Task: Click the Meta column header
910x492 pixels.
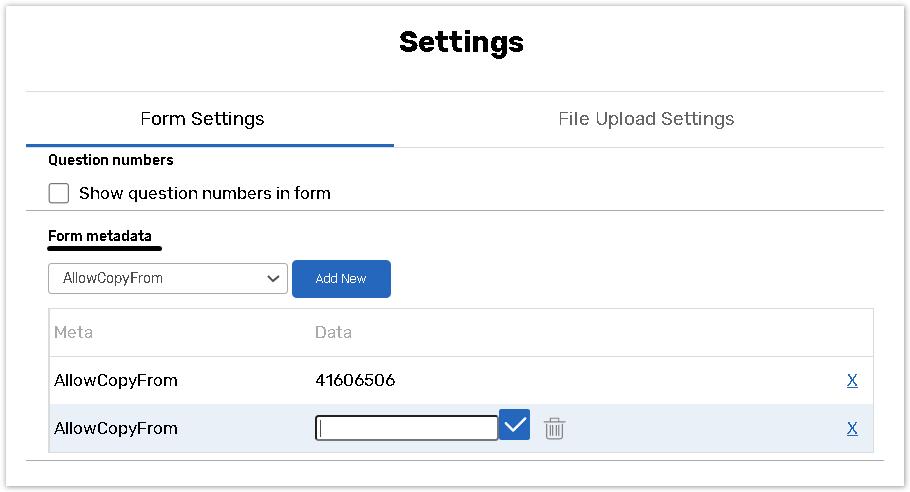Action: point(73,332)
